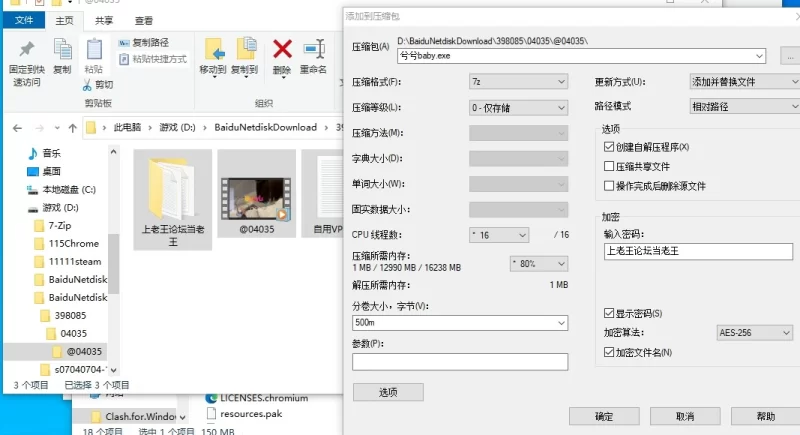Viewport: 800px width, 435px height.
Task: Open compression level dropdown
Action: tap(518, 108)
